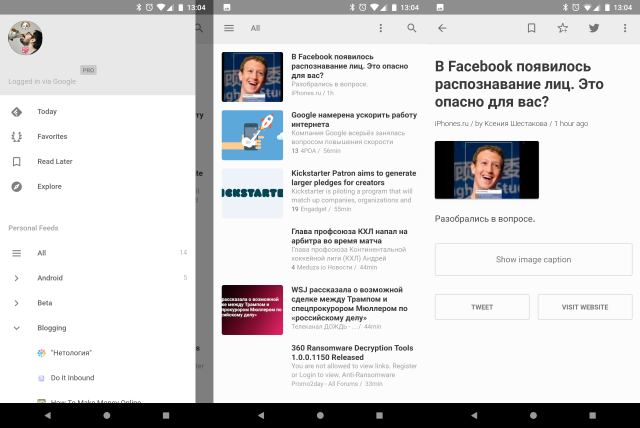Image resolution: width=640 pixels, height=428 pixels.
Task: Tap Android back button on left screen
Action: [47, 415]
